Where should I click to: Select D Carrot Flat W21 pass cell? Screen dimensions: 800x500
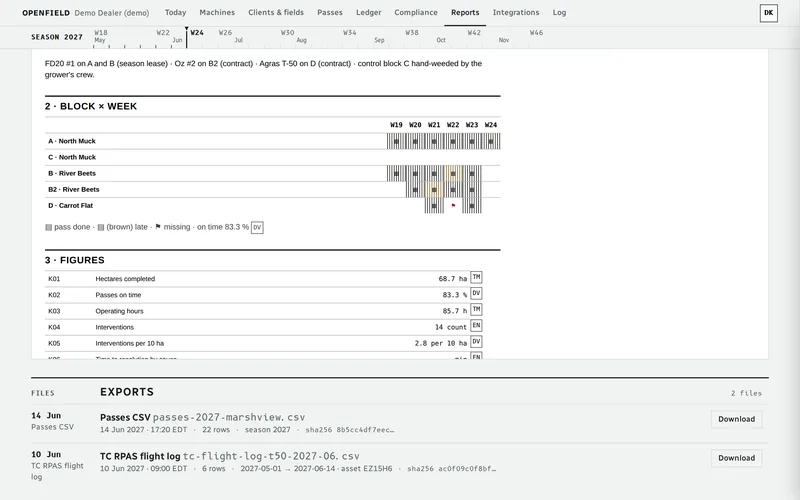tap(434, 206)
